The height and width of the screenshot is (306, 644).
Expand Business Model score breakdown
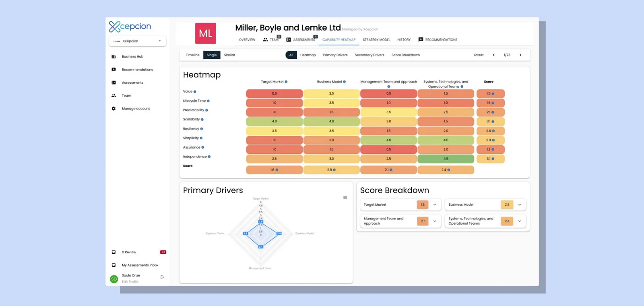pyautogui.click(x=520, y=205)
